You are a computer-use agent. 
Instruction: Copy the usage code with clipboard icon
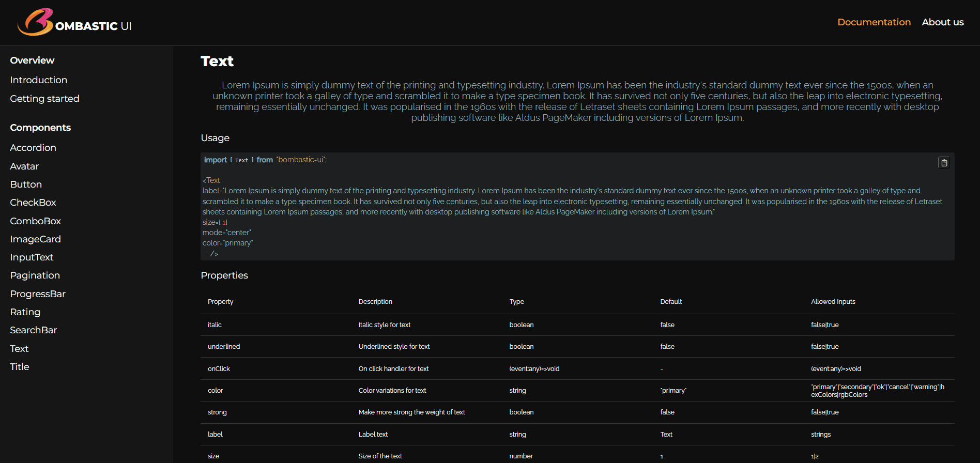click(944, 163)
